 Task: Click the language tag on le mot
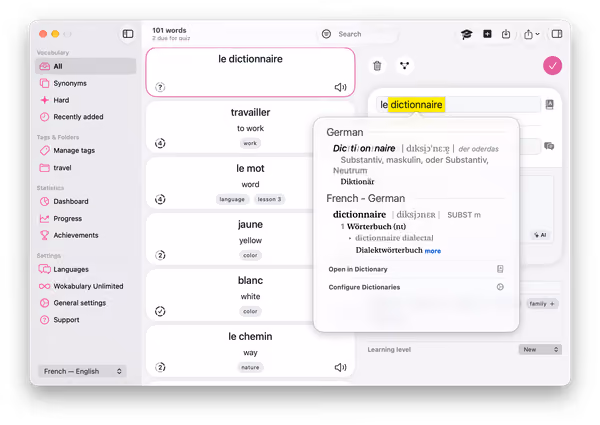click(232, 199)
